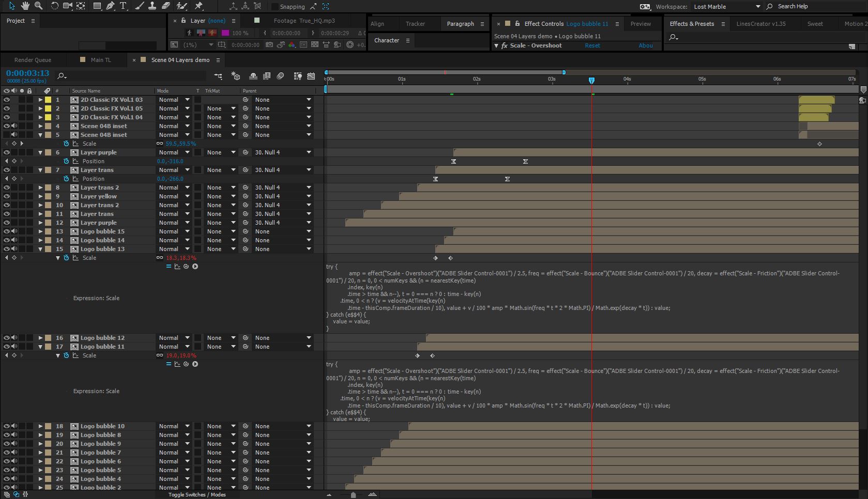This screenshot has width=868, height=499.
Task: Click Reset for Scale - Overshoot effect
Action: pyautogui.click(x=592, y=45)
